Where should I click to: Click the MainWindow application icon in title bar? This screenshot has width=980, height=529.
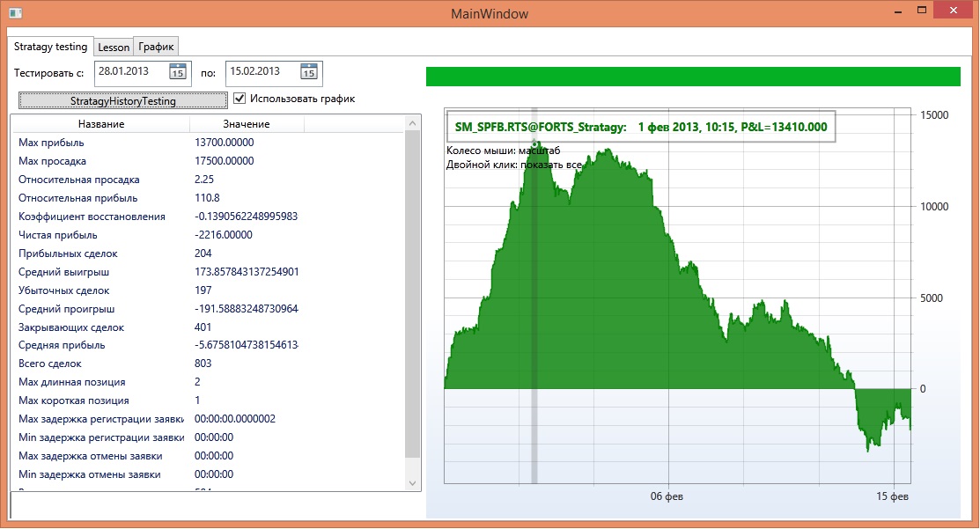(x=16, y=12)
